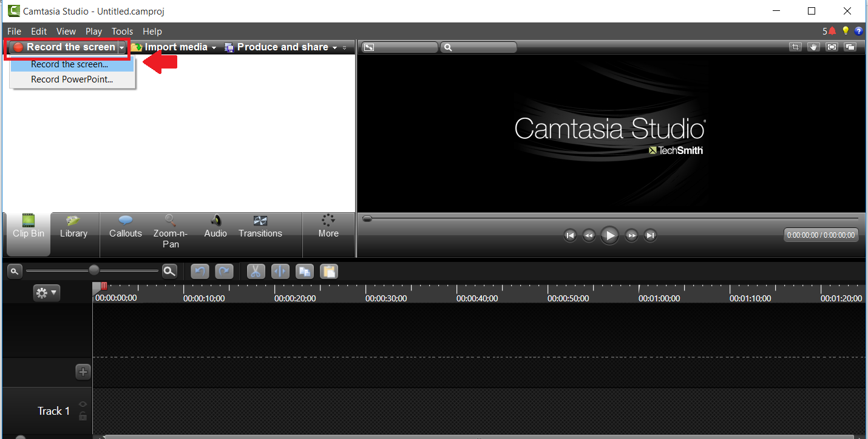The width and height of the screenshot is (868, 439).
Task: Click the detach preview window icon
Action: pyautogui.click(x=850, y=47)
